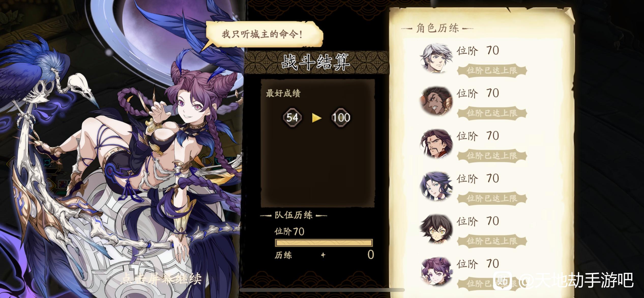Tap the previous best score 54 badge
Screen dimensions: 644x298
pos(292,118)
